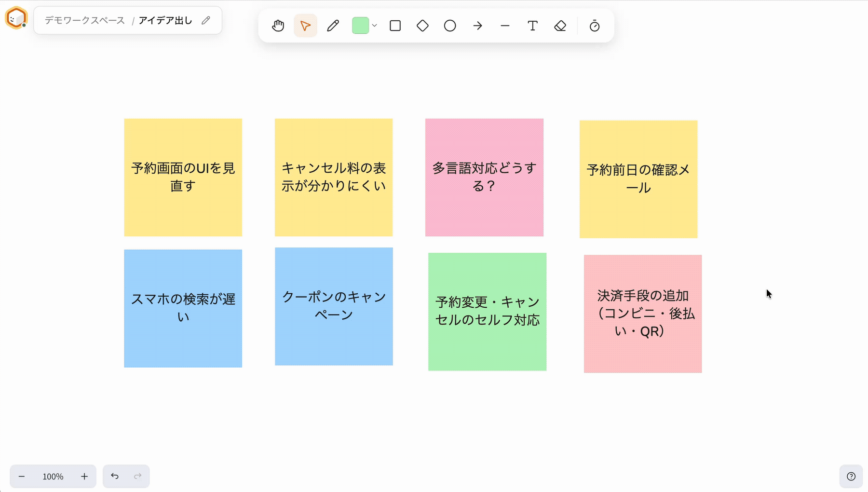The height and width of the screenshot is (492, 868).
Task: Select the キャンセル料の表示が分かりにくい note
Action: (334, 178)
